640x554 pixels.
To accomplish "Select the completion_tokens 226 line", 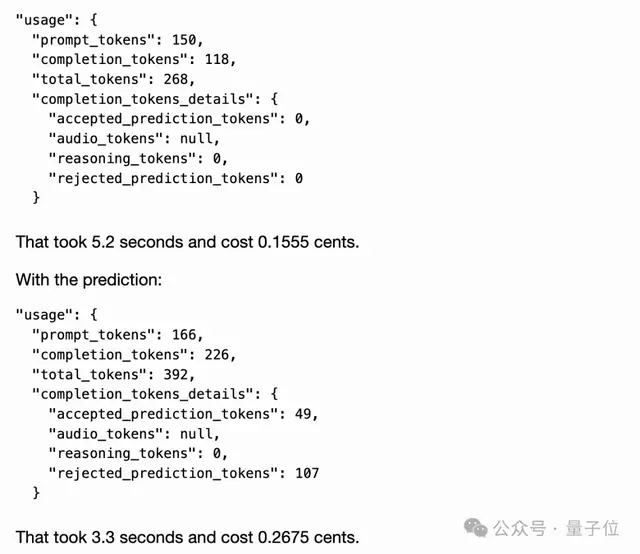I will (x=133, y=355).
